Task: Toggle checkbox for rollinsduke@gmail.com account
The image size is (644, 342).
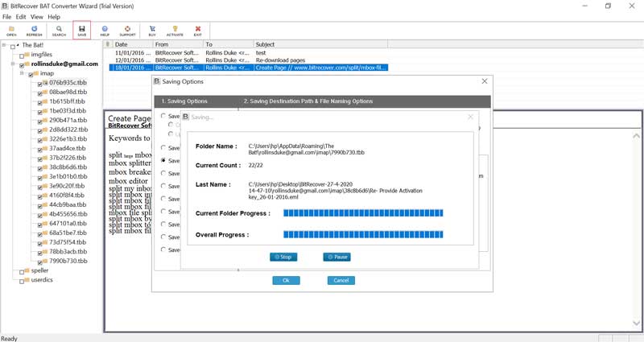Action: 22,65
